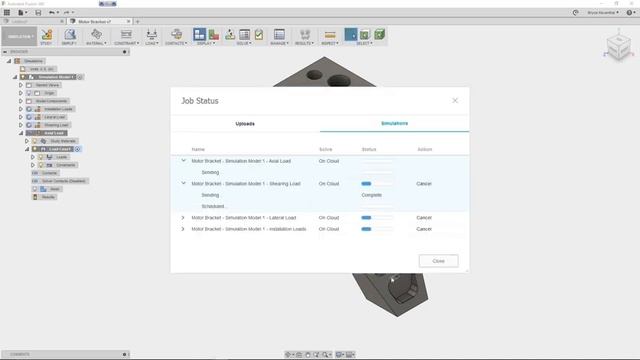640x360 pixels.
Task: Toggle Origin lightbulb visibility
Action: (x=29, y=93)
